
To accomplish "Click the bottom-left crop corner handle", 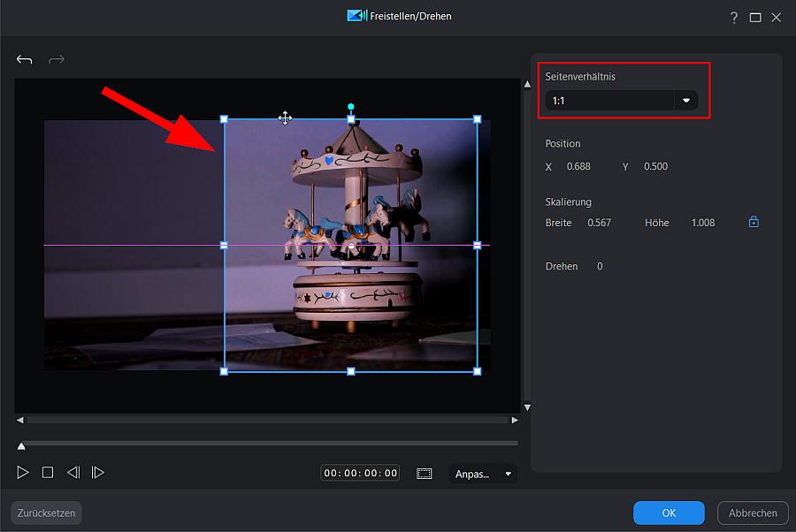I will pyautogui.click(x=224, y=371).
